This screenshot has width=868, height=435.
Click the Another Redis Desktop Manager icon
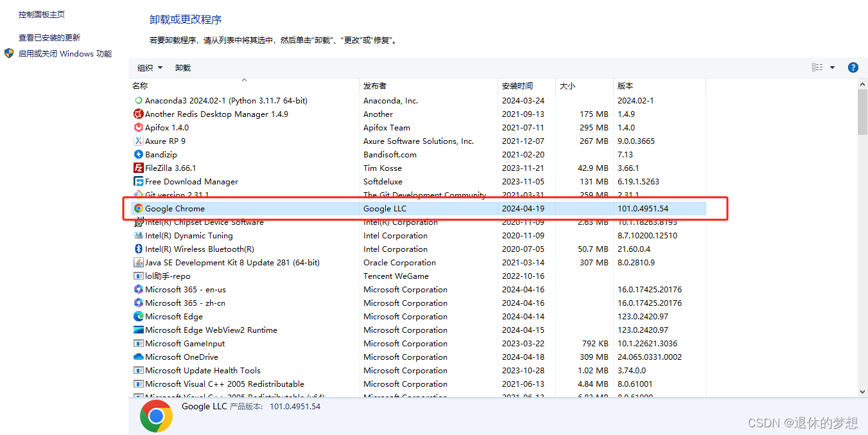138,114
